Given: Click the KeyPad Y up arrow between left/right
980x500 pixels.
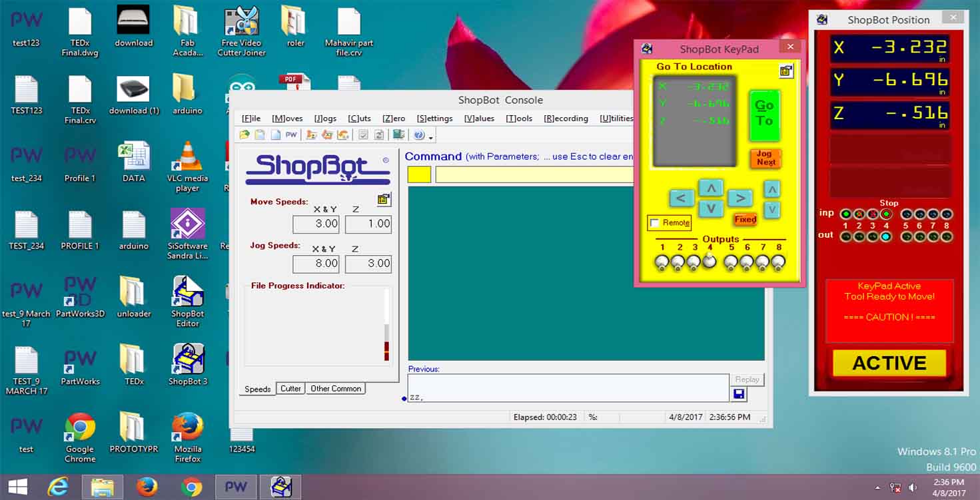Looking at the screenshot, I should [711, 188].
